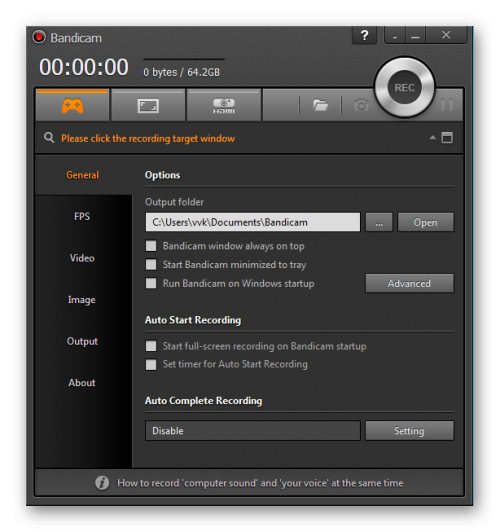The image size is (500, 532).
Task: Click the window mode icon beside arrow
Action: [447, 137]
